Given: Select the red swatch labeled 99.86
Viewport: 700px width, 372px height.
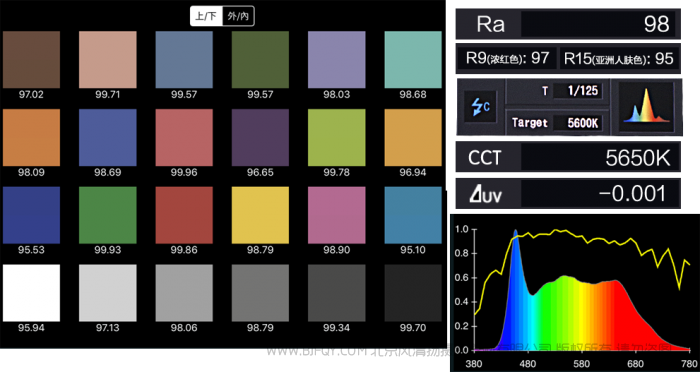Looking at the screenshot, I should click(x=184, y=215).
